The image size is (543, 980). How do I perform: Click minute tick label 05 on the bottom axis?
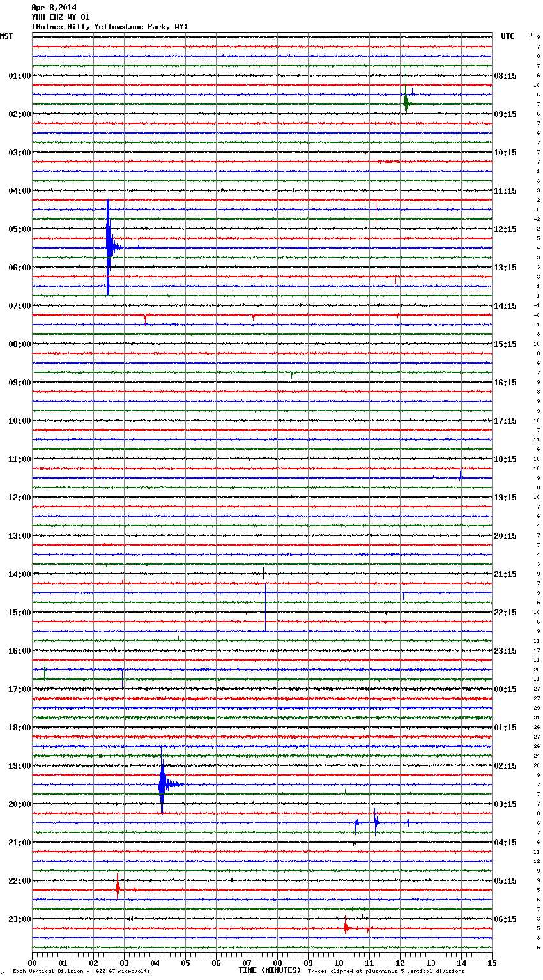(x=185, y=963)
